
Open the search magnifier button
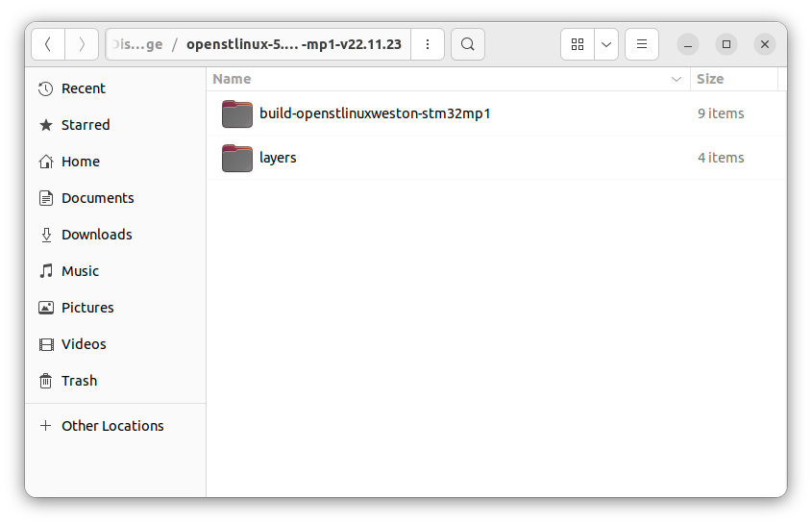coord(468,44)
